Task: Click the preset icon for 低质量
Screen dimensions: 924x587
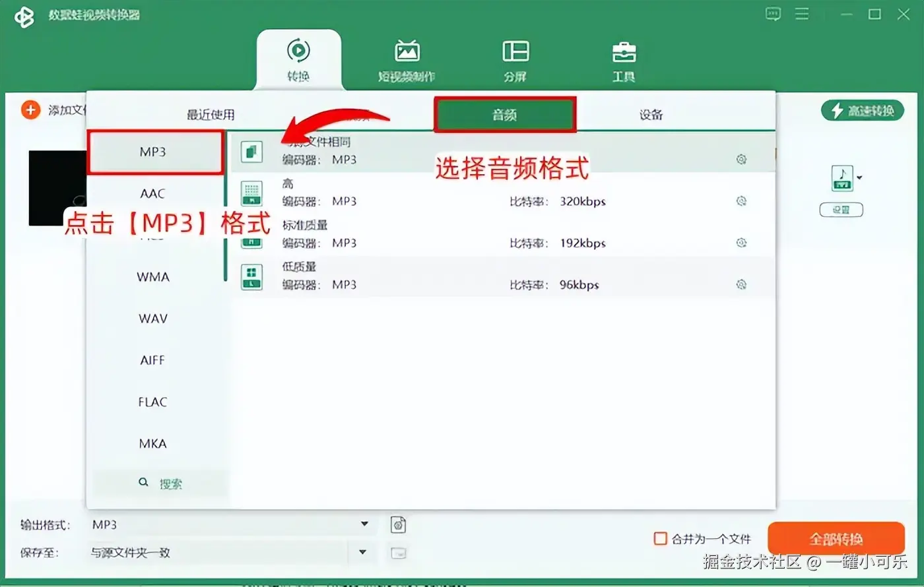Action: 251,276
